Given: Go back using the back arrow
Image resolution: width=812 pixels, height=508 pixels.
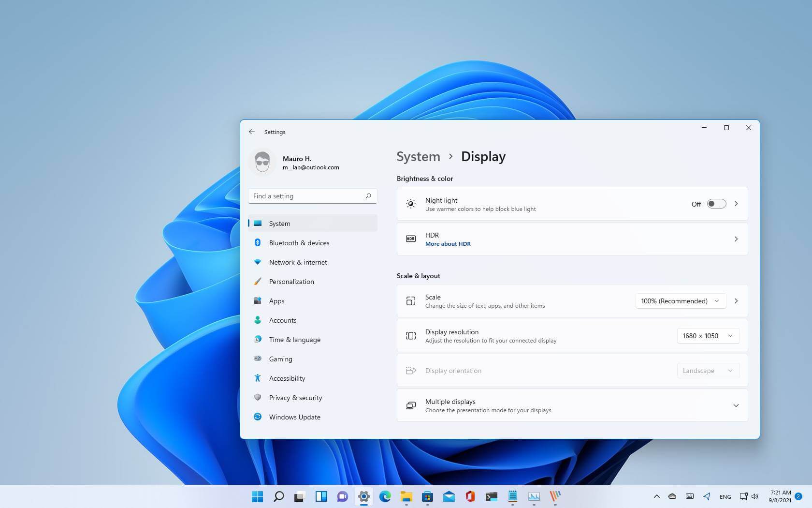Looking at the screenshot, I should pos(251,132).
